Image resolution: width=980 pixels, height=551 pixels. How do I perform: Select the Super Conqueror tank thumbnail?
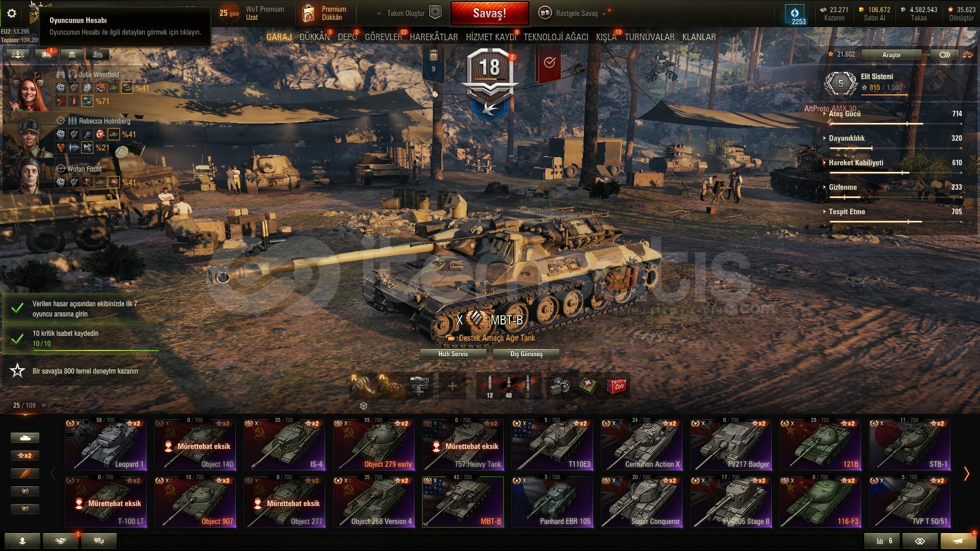pos(642,502)
